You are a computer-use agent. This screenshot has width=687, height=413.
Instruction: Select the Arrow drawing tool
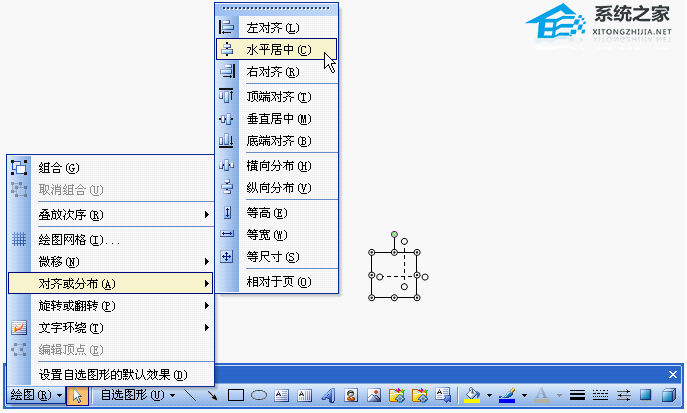(212, 395)
